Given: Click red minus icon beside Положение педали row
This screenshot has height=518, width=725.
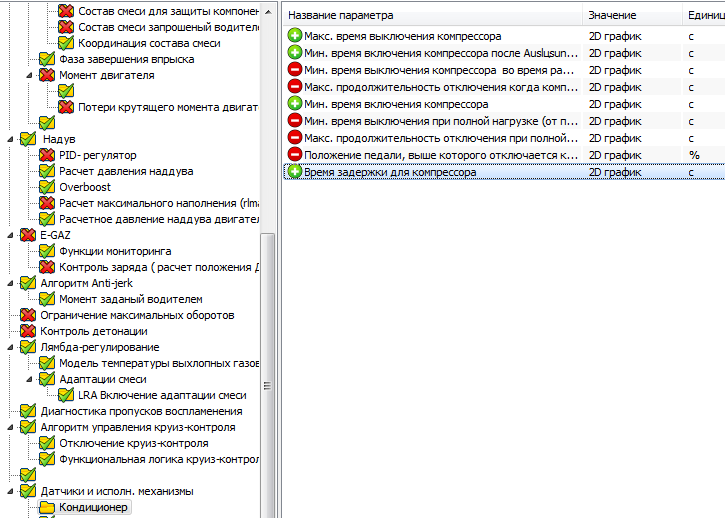Looking at the screenshot, I should point(295,155).
